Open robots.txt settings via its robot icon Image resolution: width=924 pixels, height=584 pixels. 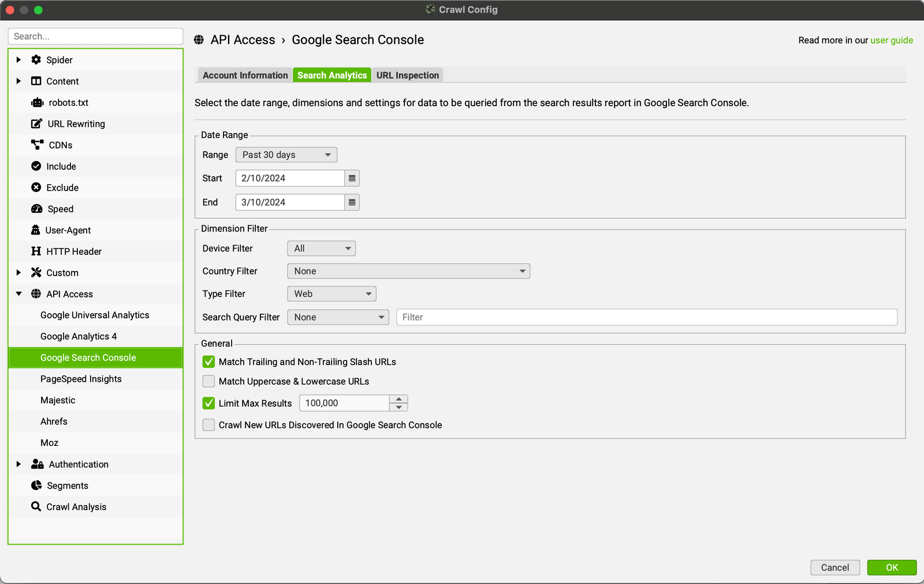(36, 102)
